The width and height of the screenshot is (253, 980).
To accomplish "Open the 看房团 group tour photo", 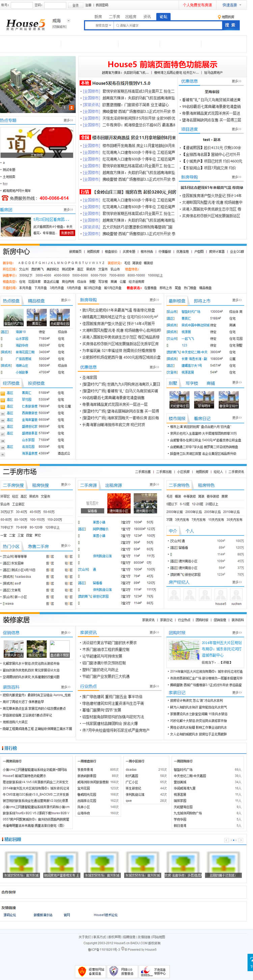I will pos(16,227).
